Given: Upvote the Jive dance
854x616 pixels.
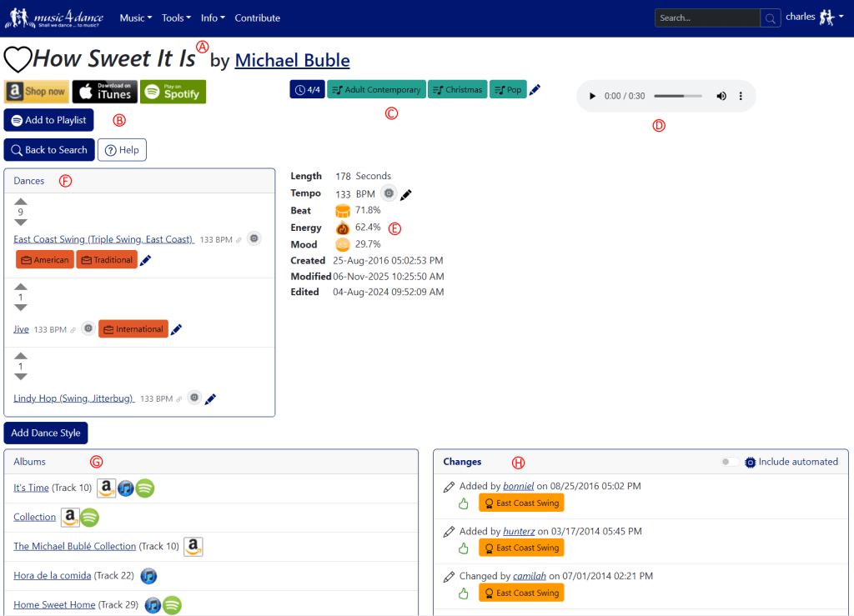Looking at the screenshot, I should pyautogui.click(x=21, y=287).
